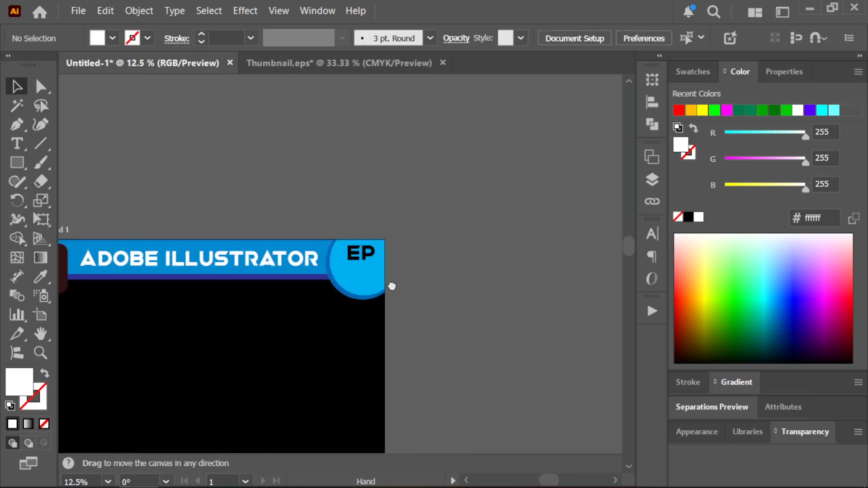Select the Paintbrush tool

41,162
